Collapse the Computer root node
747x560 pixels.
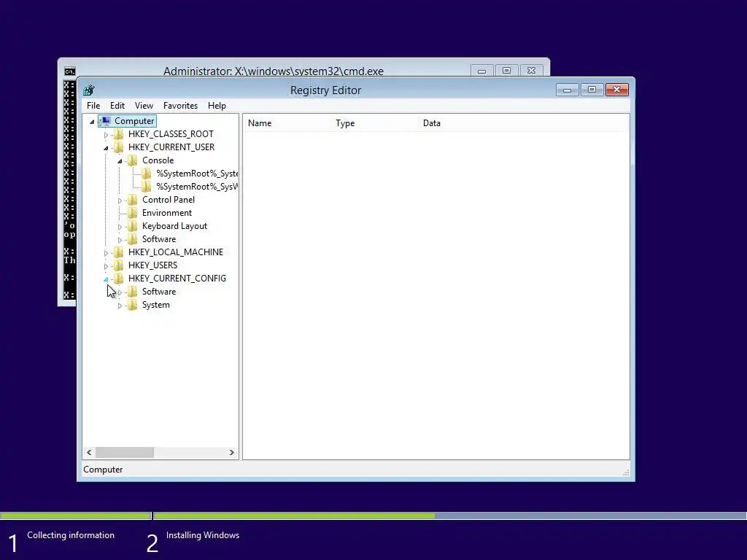point(93,122)
